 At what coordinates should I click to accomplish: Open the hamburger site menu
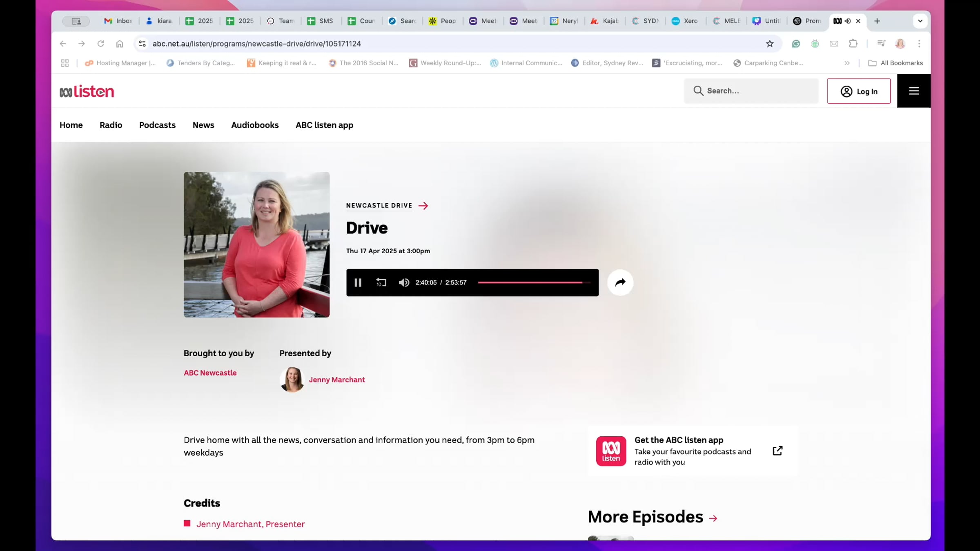[x=914, y=91]
